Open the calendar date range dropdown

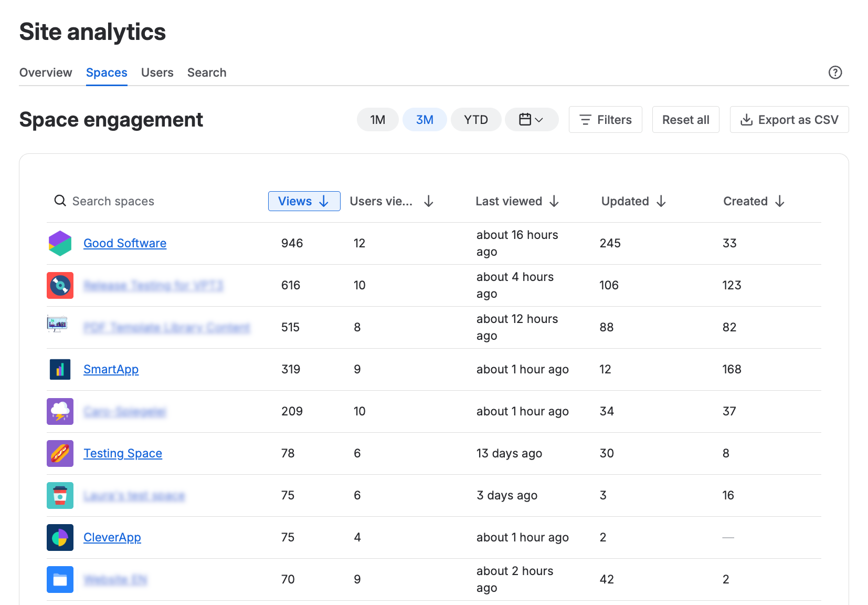click(531, 120)
